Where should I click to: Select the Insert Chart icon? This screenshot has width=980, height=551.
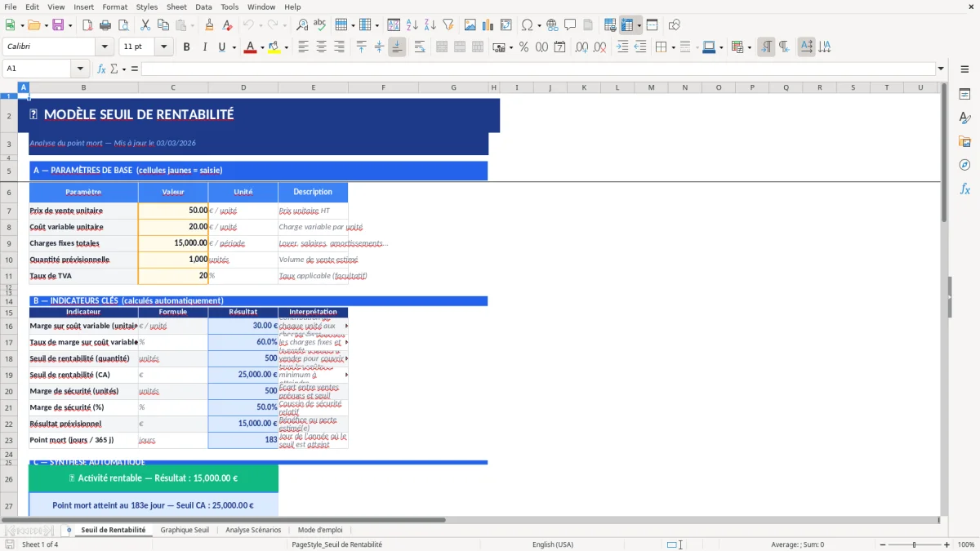tap(488, 24)
